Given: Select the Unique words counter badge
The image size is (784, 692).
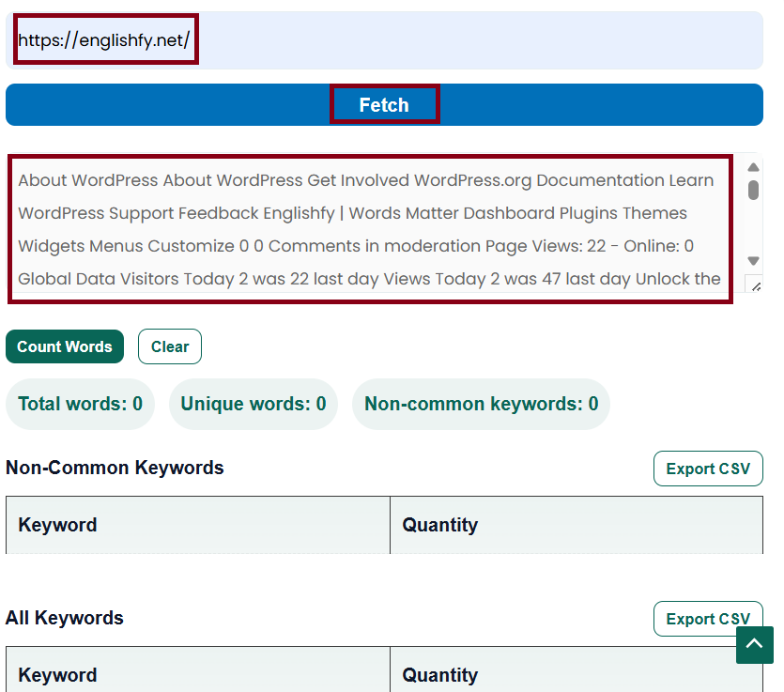Looking at the screenshot, I should click(253, 404).
